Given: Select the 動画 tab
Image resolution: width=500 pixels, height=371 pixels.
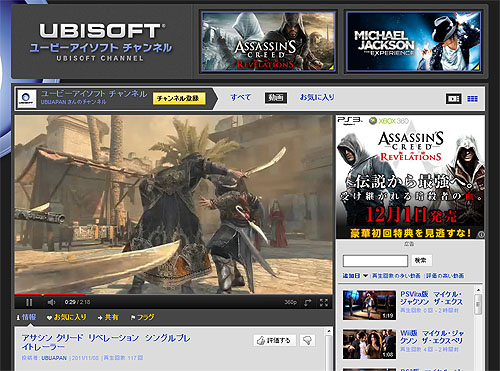Looking at the screenshot, I should click(276, 98).
